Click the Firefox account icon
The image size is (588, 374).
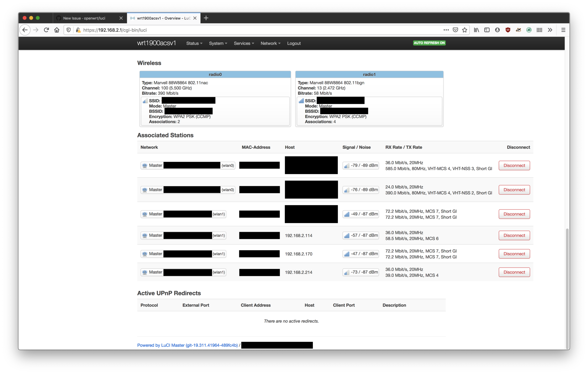(497, 30)
